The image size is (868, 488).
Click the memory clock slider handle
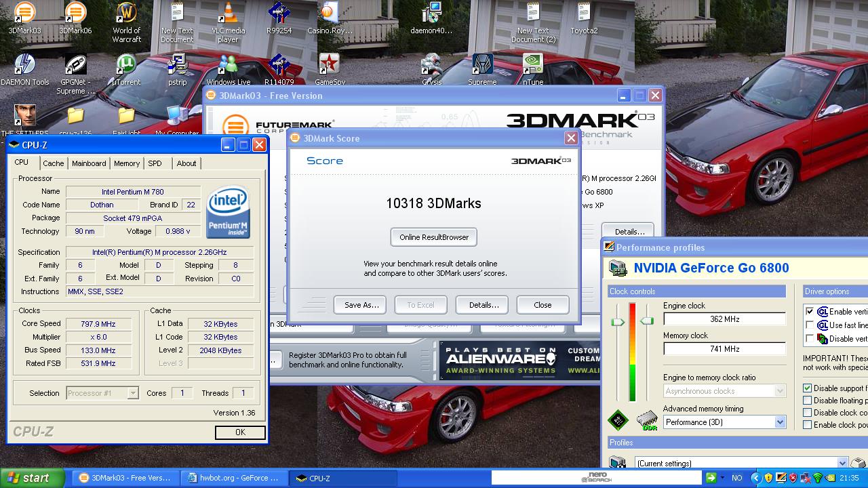(647, 321)
